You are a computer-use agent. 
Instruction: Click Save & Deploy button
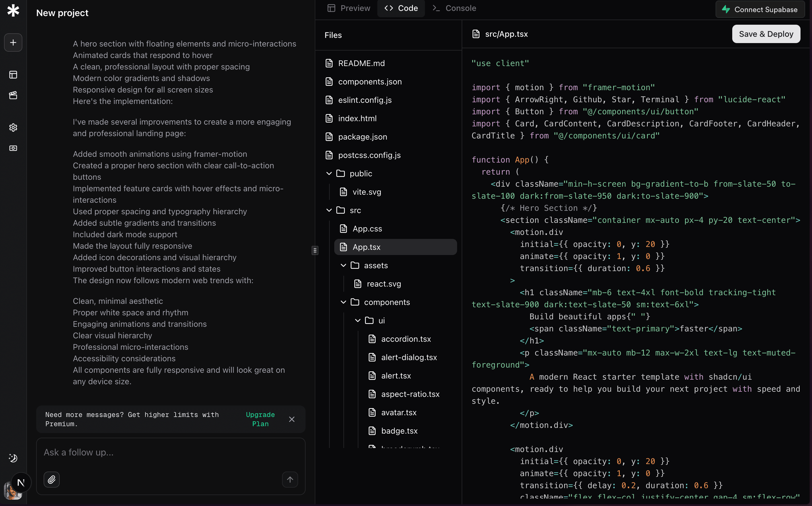click(x=766, y=34)
